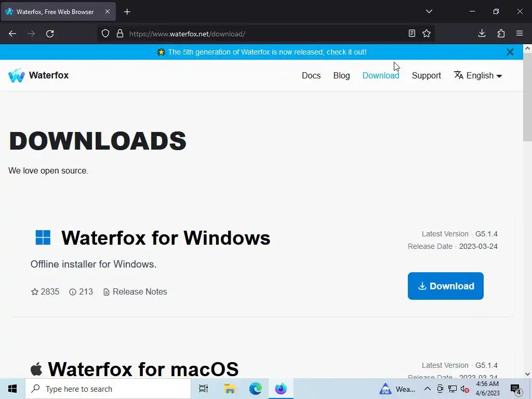Show hidden system tray icons
The width and height of the screenshot is (532, 399).
[427, 389]
